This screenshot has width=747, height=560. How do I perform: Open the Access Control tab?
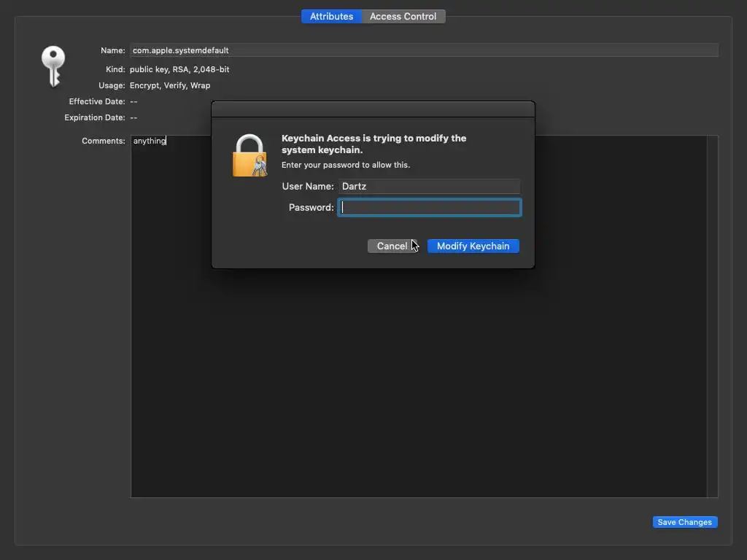coord(403,16)
